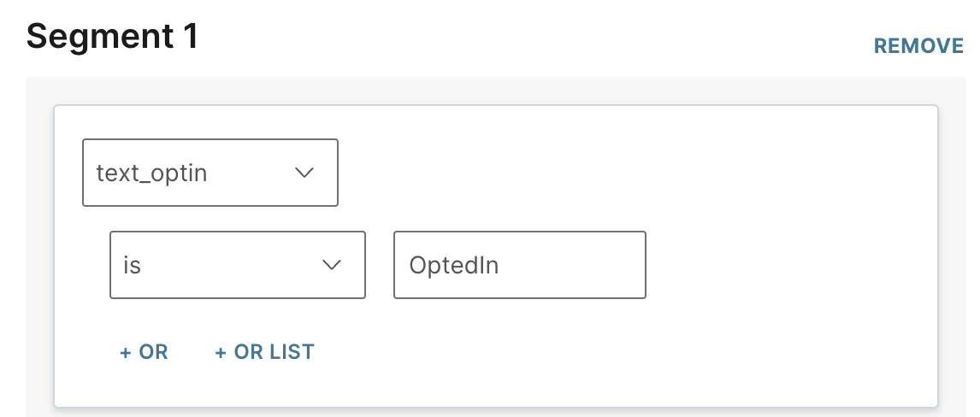Click the chevron arrow in the "is" dropdown
The height and width of the screenshot is (417, 980).
[x=331, y=265]
